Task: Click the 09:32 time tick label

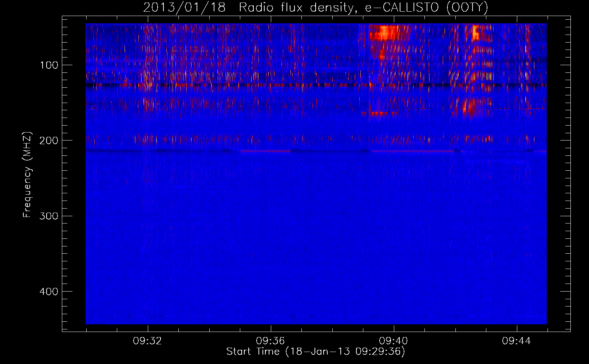Action: pyautogui.click(x=147, y=341)
